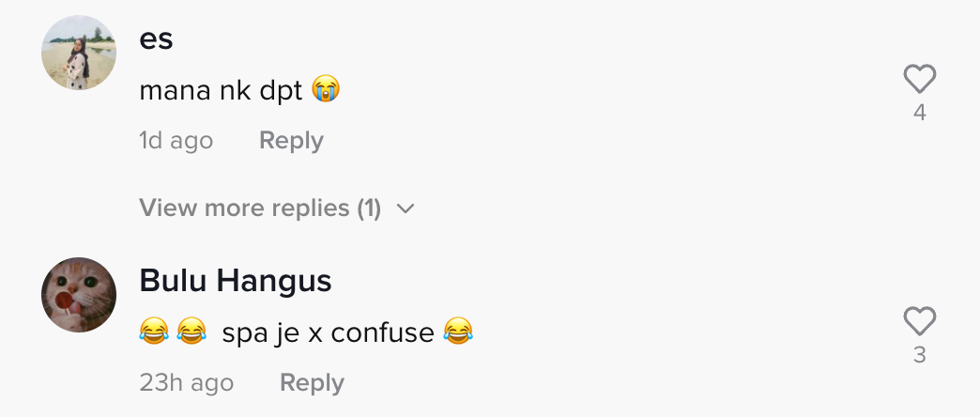Like the Bulu Hangus comment
The width and height of the screenshot is (980, 417).
click(919, 322)
